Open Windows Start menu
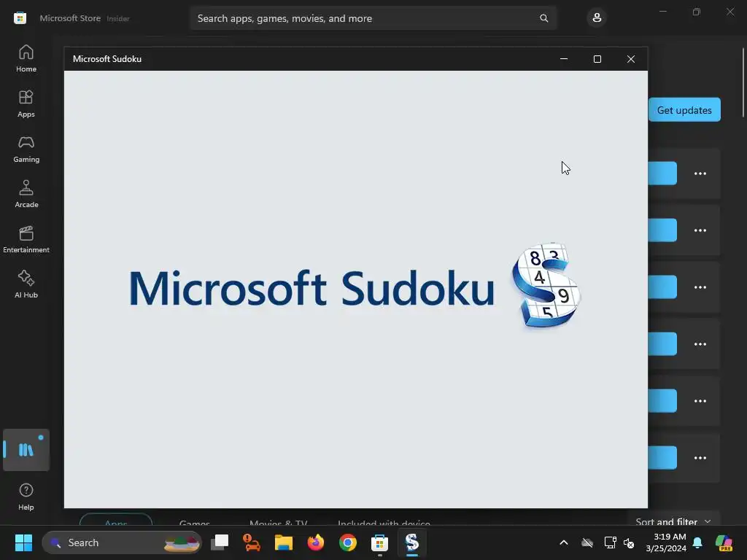747x560 pixels. pyautogui.click(x=23, y=542)
